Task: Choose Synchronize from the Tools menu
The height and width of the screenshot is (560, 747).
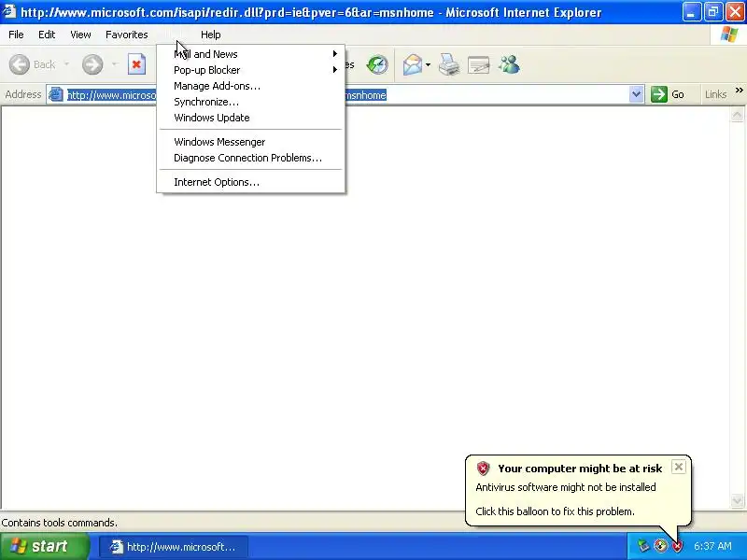Action: (x=250, y=102)
